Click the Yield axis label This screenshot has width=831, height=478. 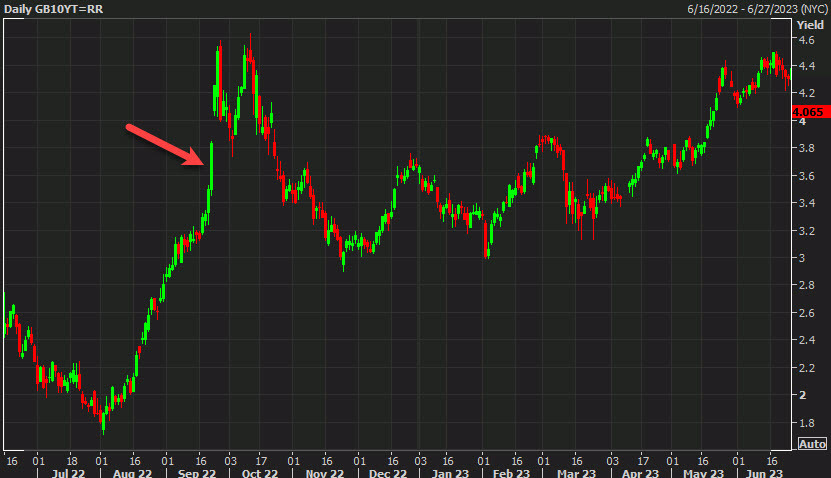(x=810, y=25)
